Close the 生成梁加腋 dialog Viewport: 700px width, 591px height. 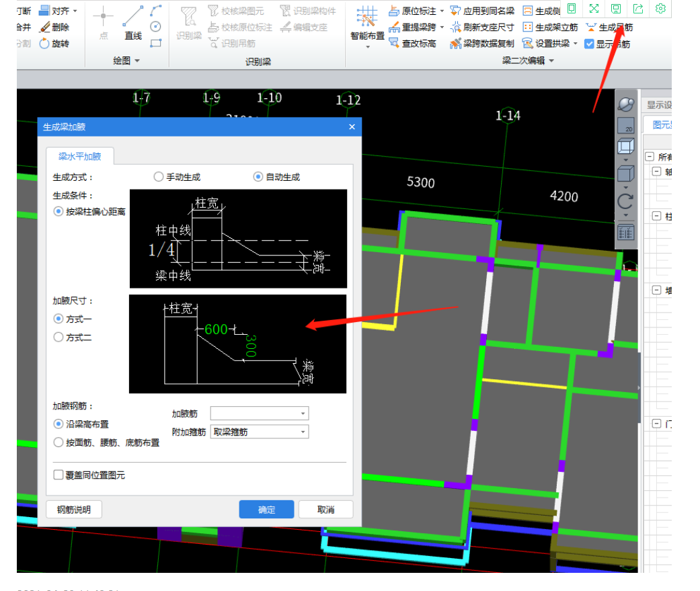(x=352, y=127)
